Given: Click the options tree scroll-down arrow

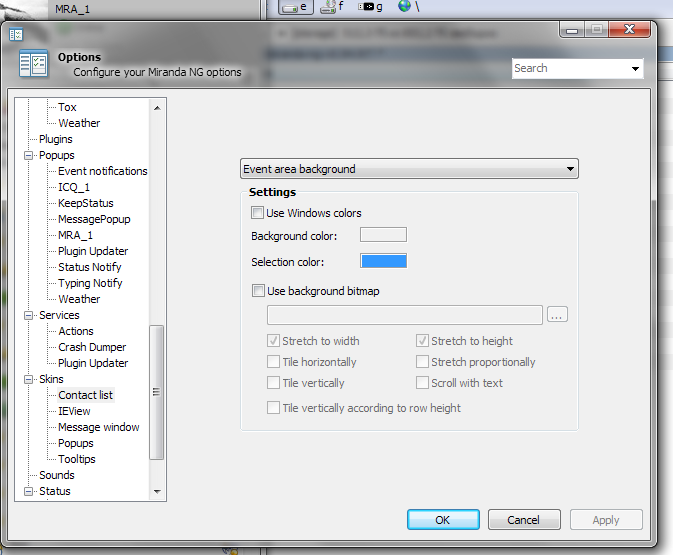Looking at the screenshot, I should (x=156, y=491).
